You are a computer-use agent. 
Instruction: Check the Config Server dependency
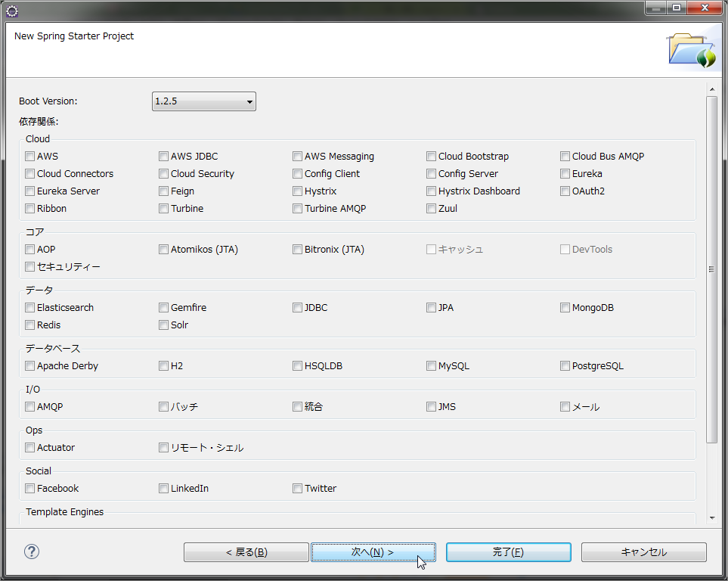431,173
